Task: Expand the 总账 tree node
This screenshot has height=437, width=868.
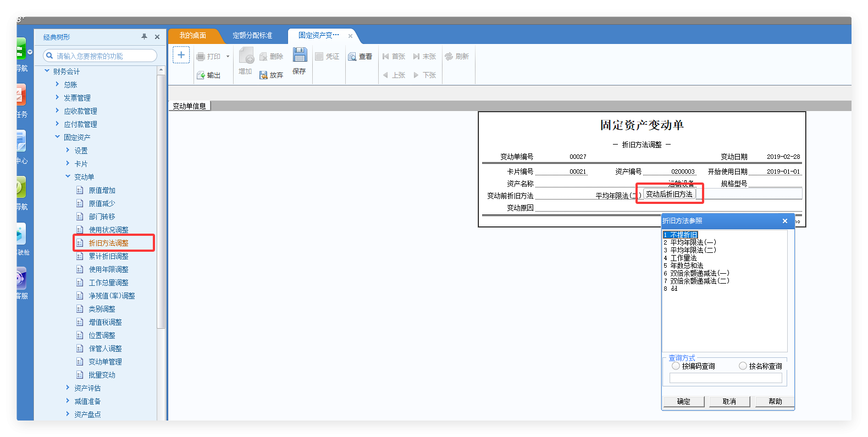Action: [57, 84]
